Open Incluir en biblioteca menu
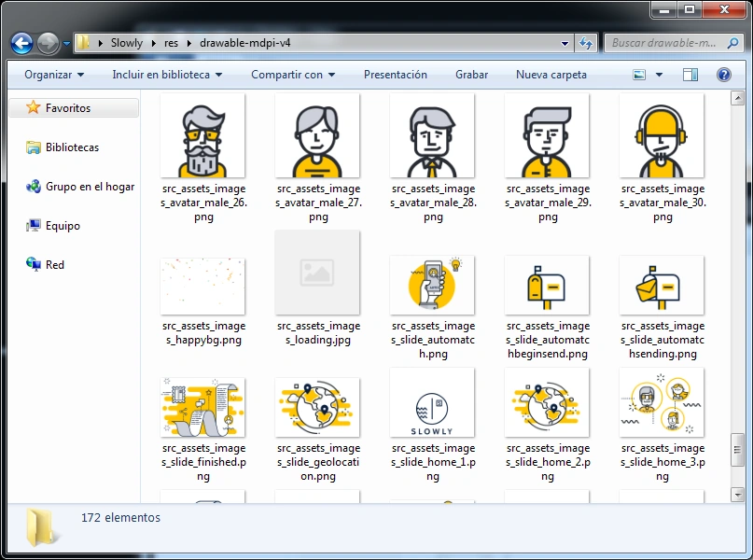Viewport: 753px width, 560px height. coord(167,75)
